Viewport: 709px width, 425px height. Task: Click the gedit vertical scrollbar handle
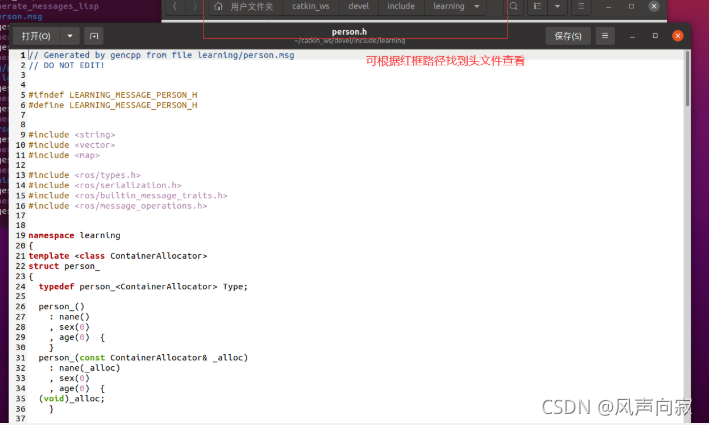(x=688, y=79)
